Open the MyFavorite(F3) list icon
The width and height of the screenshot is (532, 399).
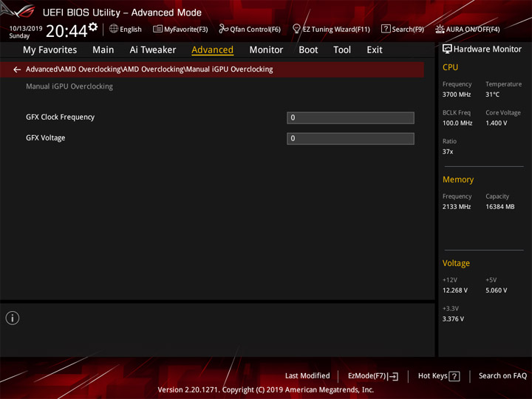[x=157, y=29]
